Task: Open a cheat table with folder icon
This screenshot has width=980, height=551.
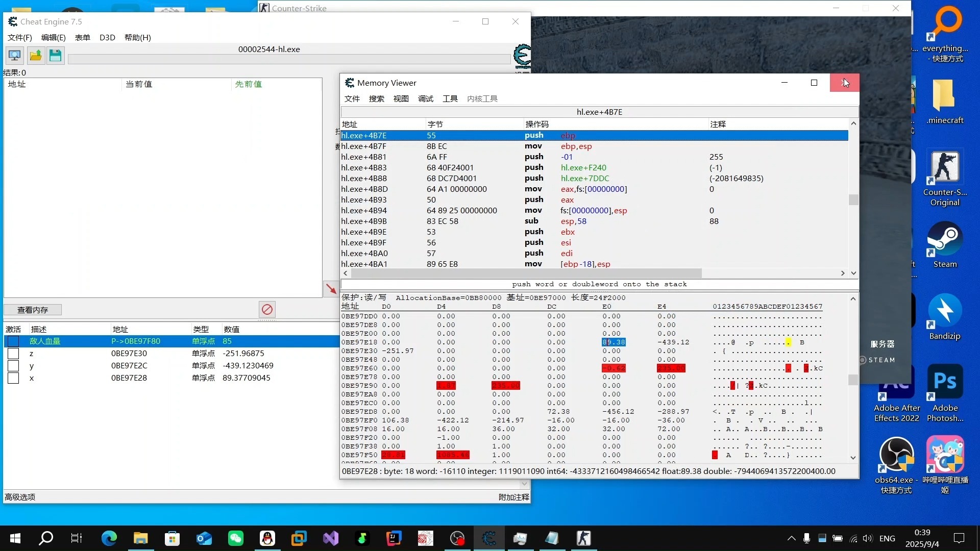Action: pos(35,55)
